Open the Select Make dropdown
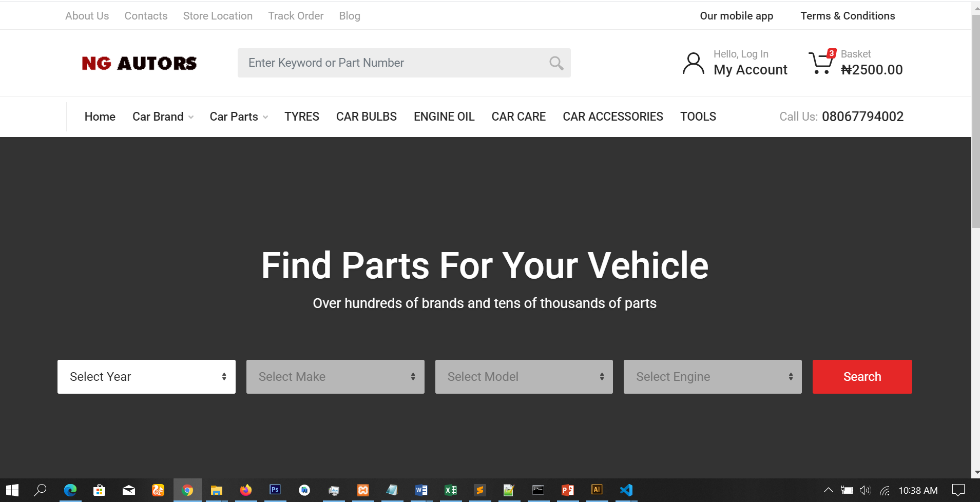 (x=335, y=377)
